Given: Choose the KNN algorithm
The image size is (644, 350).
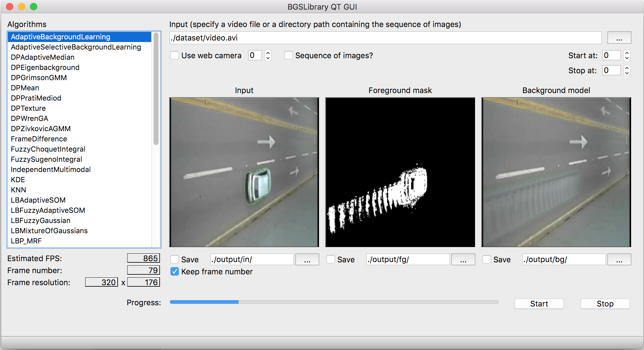Looking at the screenshot, I should 19,190.
